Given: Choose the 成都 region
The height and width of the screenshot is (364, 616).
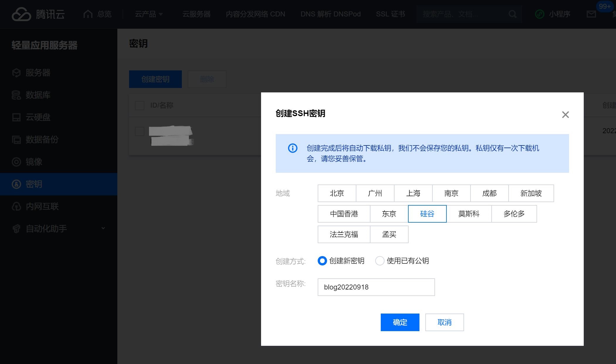Looking at the screenshot, I should (x=489, y=193).
